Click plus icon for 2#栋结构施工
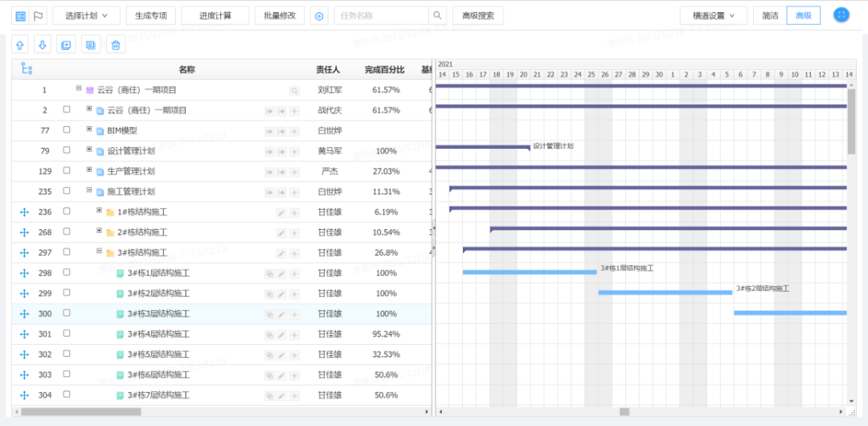The width and height of the screenshot is (868, 426). 294,233
